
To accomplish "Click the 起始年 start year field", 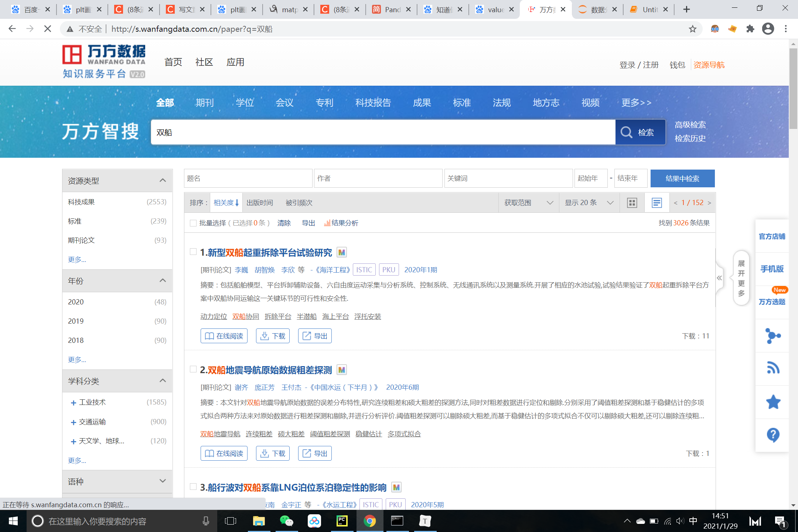I will click(x=591, y=178).
